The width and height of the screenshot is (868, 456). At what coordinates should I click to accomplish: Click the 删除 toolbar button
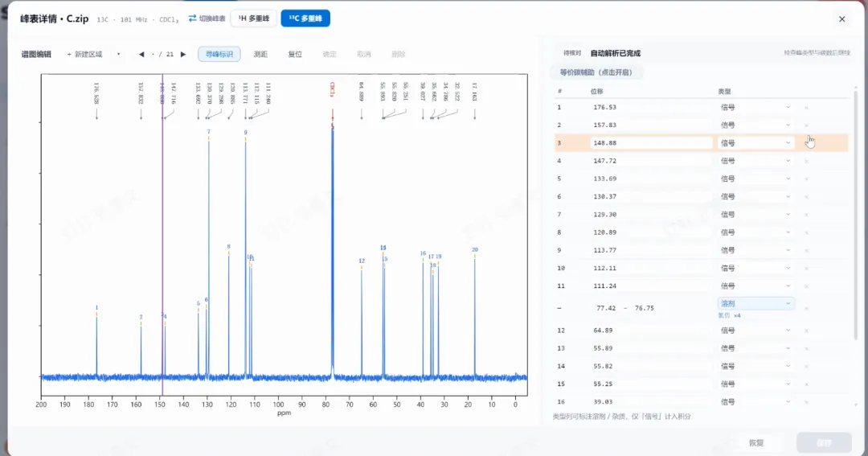(398, 55)
